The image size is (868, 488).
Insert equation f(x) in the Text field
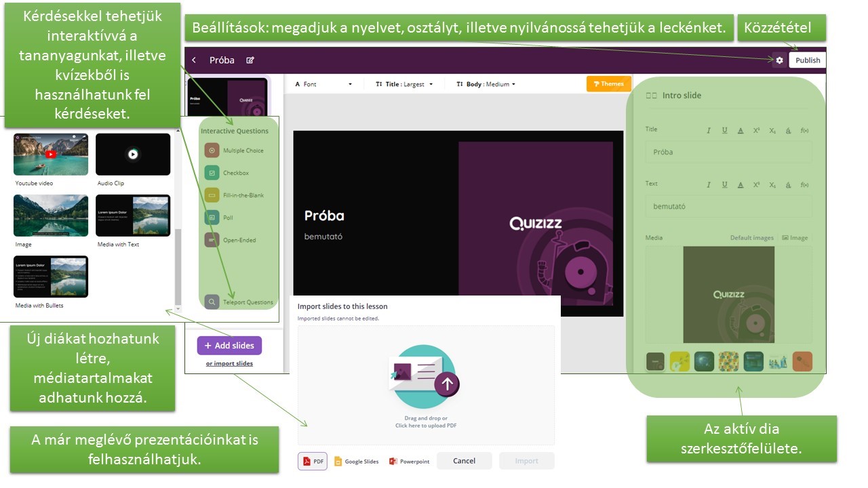(804, 184)
